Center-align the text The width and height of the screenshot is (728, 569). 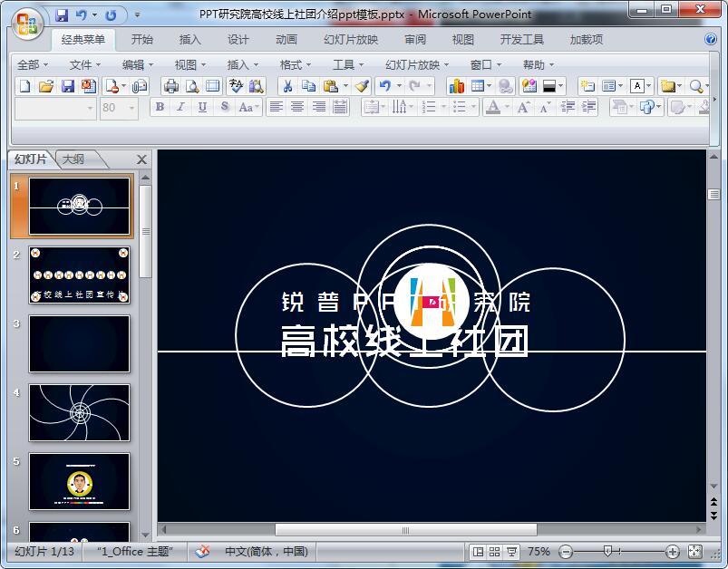pos(297,108)
